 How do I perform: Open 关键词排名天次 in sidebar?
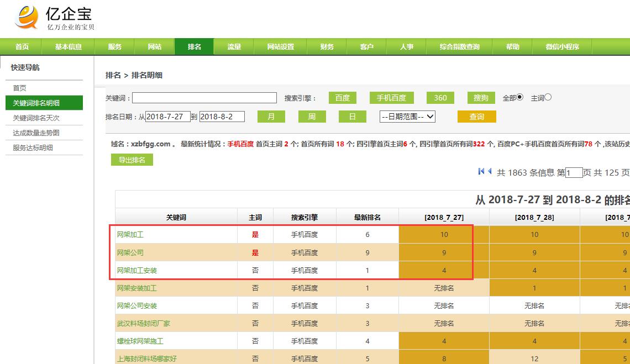pos(36,118)
